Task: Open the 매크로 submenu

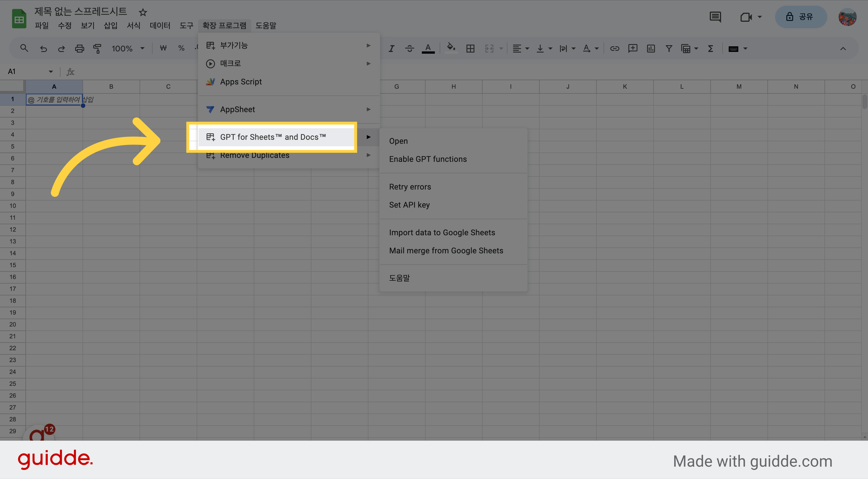Action: click(289, 63)
